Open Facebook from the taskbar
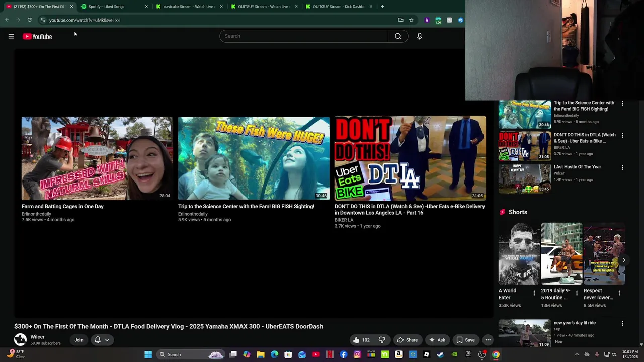The width and height of the screenshot is (644, 362). pyautogui.click(x=343, y=354)
